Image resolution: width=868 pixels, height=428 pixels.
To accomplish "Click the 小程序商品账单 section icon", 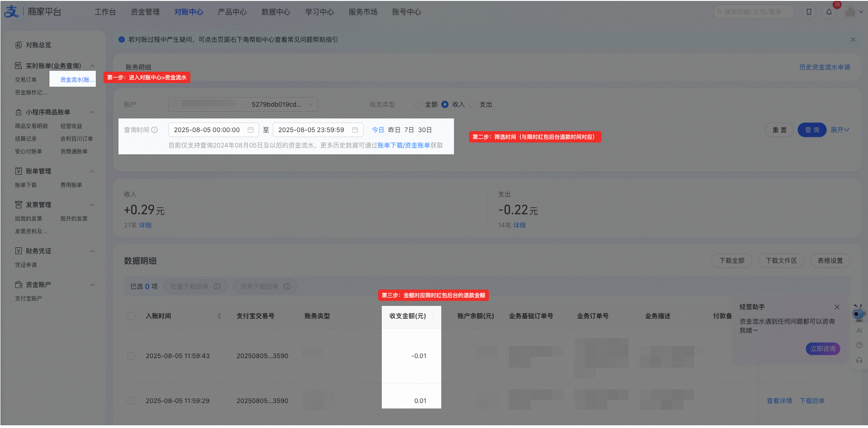I will pyautogui.click(x=19, y=112).
